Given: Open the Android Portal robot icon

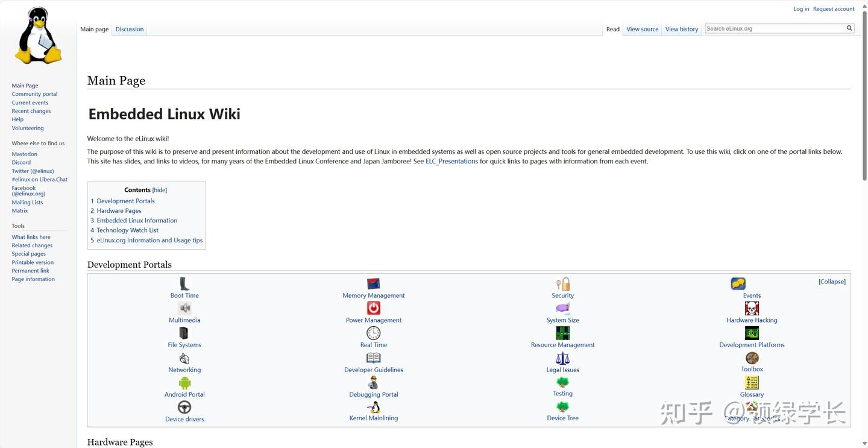Looking at the screenshot, I should [184, 383].
